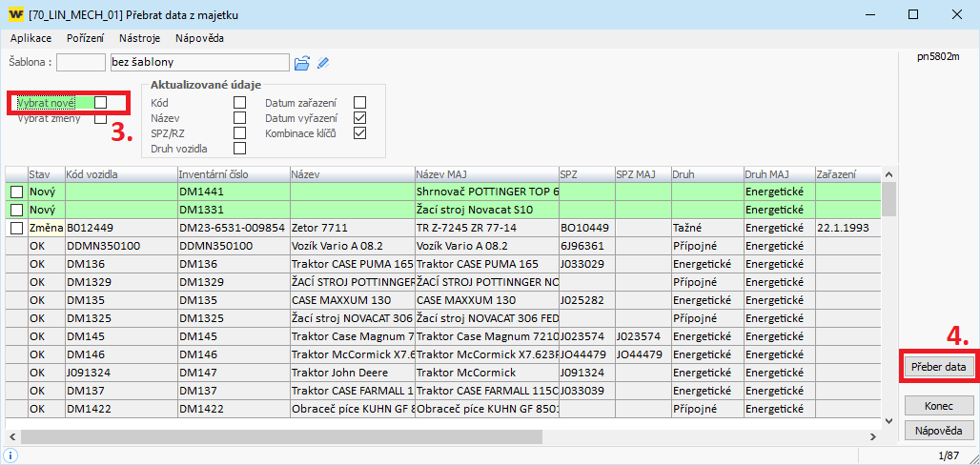Tick the Vybrat změny checkbox

pyautogui.click(x=101, y=117)
